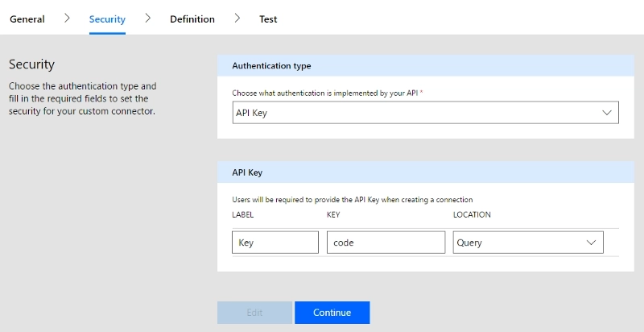Click the Key input field containing code
This screenshot has height=332, width=644.
(386, 243)
